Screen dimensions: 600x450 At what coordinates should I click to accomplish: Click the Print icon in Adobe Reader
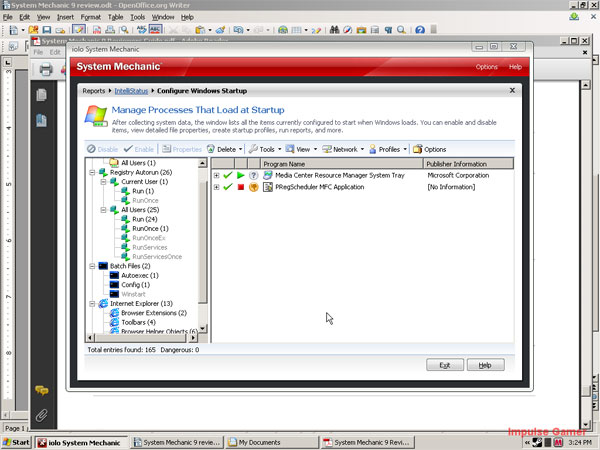click(46, 69)
